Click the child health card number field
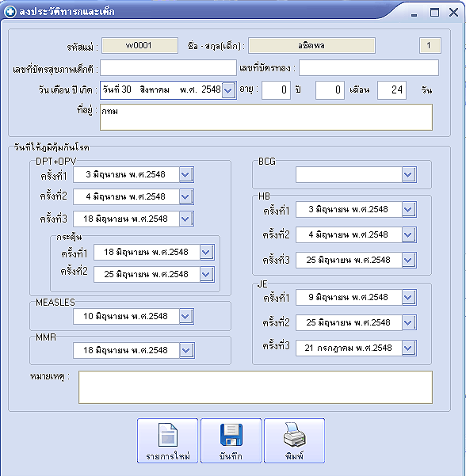The image size is (466, 476). point(168,67)
